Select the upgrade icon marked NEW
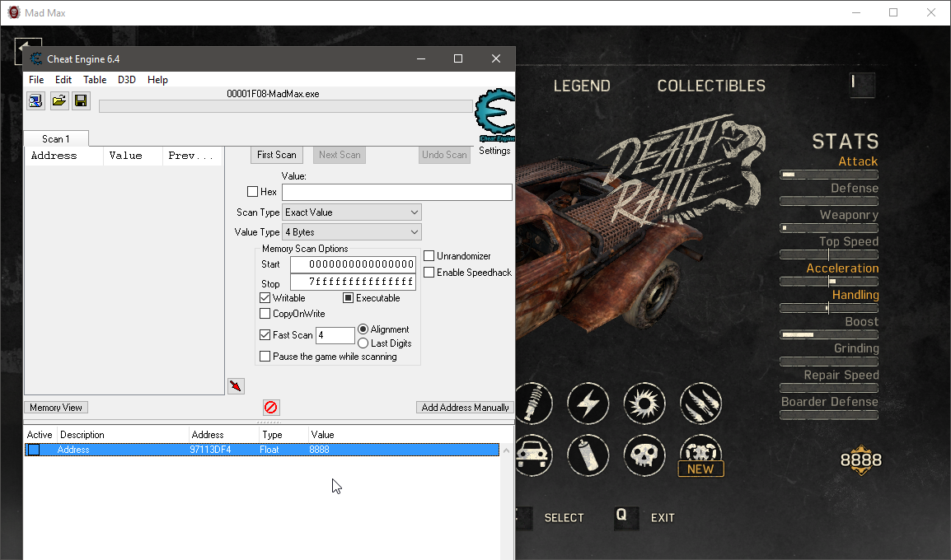Screen dimensions: 951x560 (x=700, y=455)
